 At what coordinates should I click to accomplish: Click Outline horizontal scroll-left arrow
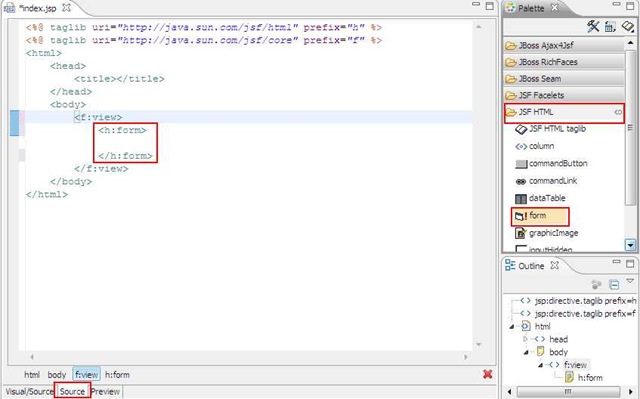click(x=509, y=392)
